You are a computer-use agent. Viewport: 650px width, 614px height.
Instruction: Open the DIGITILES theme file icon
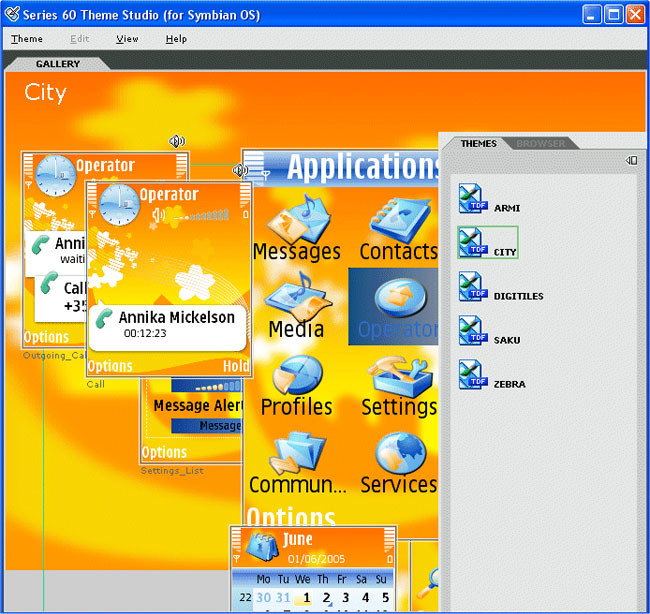pos(473,286)
